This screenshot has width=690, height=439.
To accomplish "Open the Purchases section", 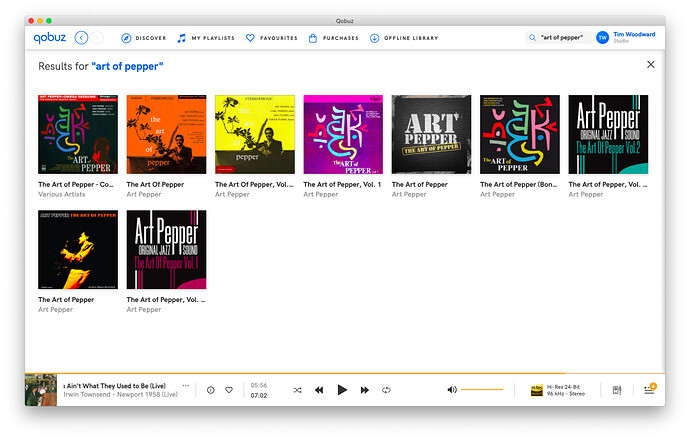I will [x=341, y=38].
